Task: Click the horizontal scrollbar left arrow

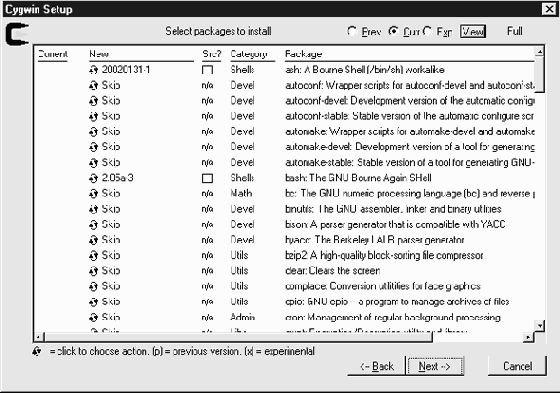Action: click(x=39, y=337)
